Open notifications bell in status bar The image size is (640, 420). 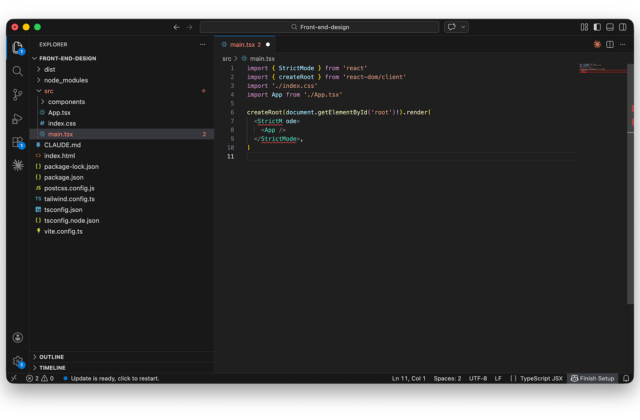(626, 378)
